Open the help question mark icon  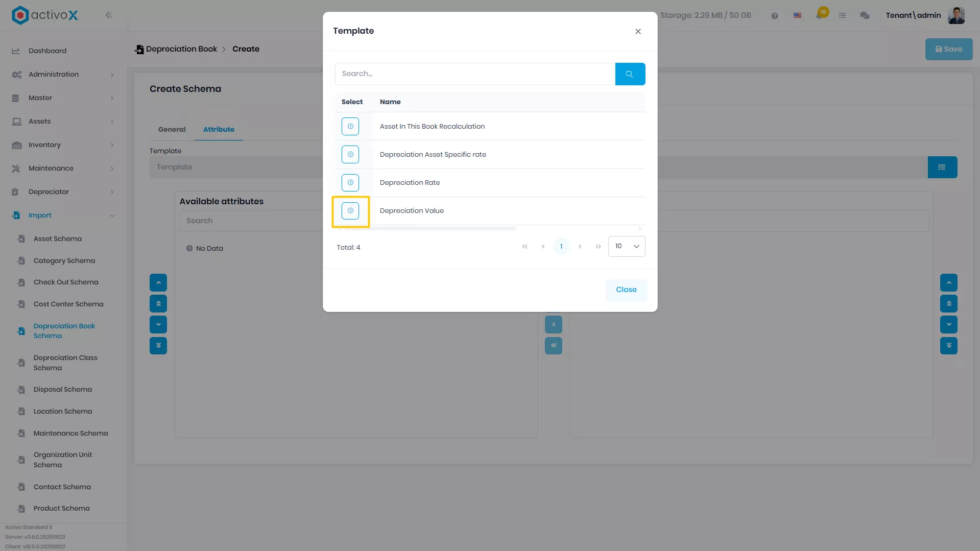[x=775, y=16]
